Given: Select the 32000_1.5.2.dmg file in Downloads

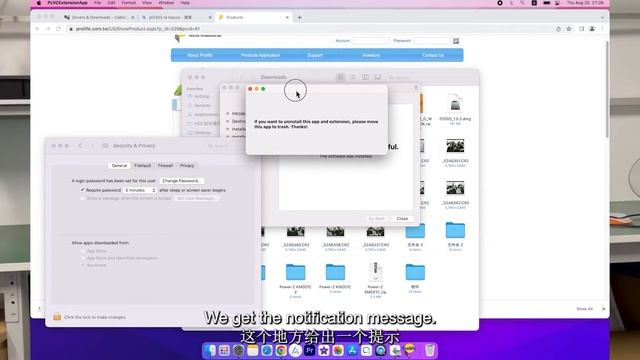Looking at the screenshot, I should coord(455,108).
